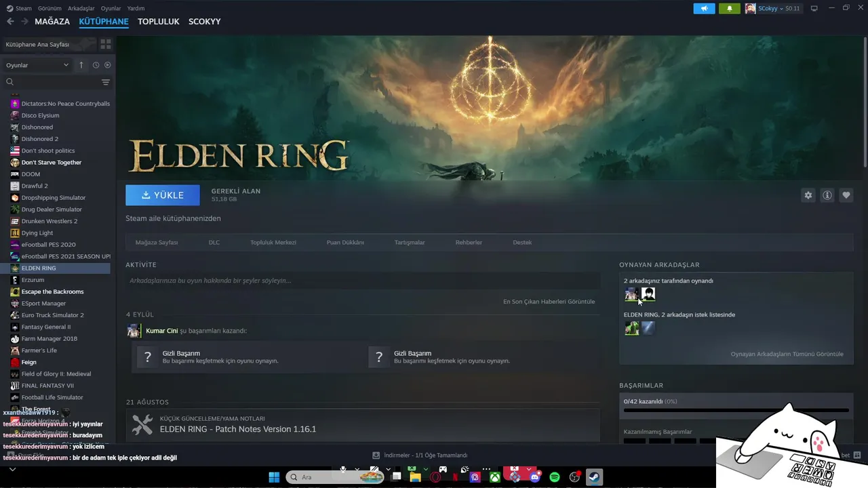Go back with the left arrow
Image resolution: width=868 pixels, height=488 pixels.
pyautogui.click(x=10, y=22)
